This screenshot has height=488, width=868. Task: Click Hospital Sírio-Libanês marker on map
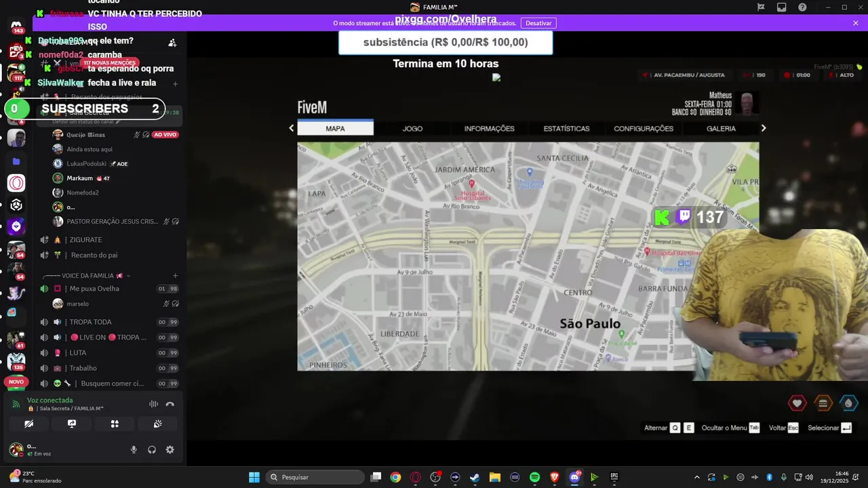pos(472,184)
